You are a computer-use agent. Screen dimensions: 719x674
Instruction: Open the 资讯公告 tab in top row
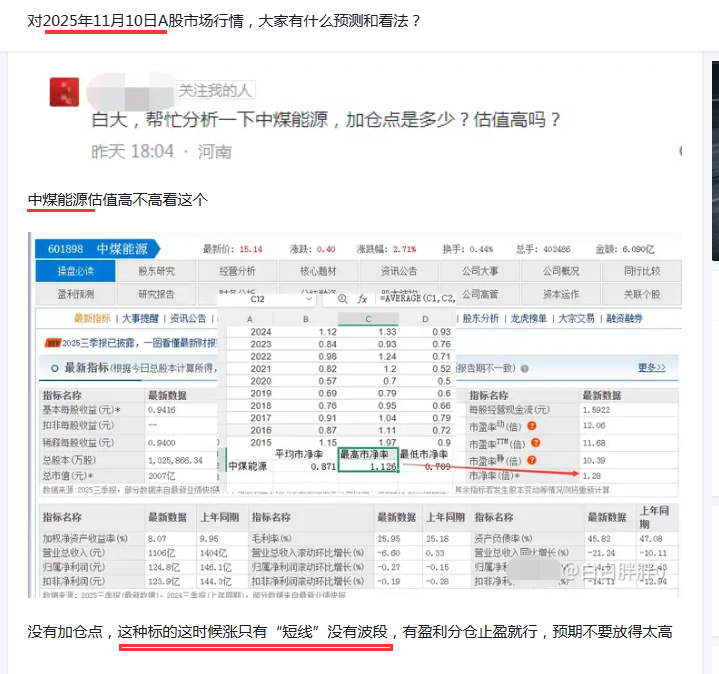tap(399, 271)
